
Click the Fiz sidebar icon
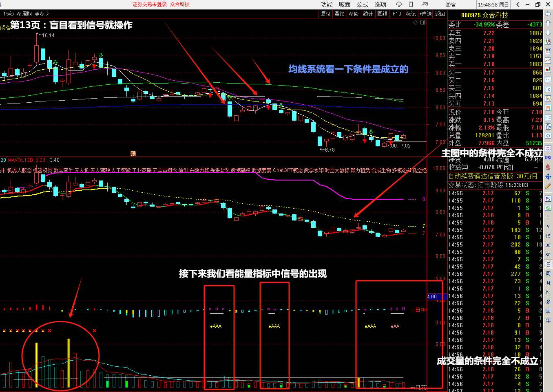coord(548,117)
